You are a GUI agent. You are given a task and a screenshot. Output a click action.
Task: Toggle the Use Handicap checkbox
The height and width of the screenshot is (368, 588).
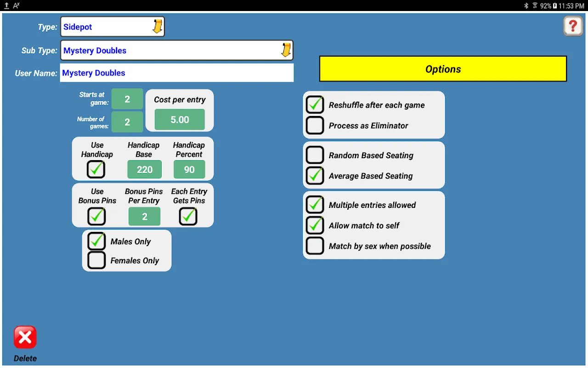(x=96, y=169)
